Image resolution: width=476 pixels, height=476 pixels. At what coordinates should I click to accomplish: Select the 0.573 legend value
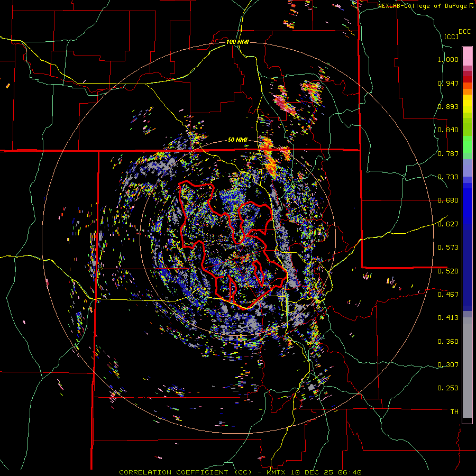click(x=448, y=248)
